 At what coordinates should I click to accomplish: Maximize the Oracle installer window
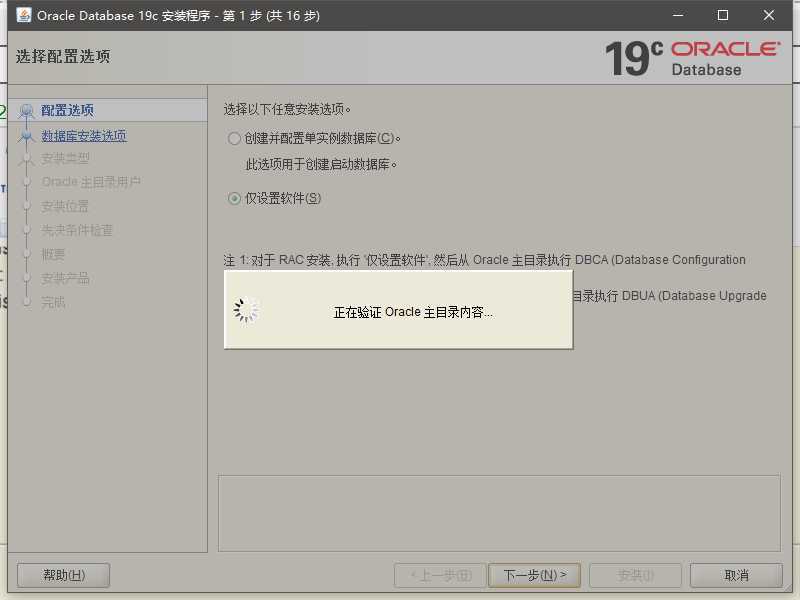[722, 15]
